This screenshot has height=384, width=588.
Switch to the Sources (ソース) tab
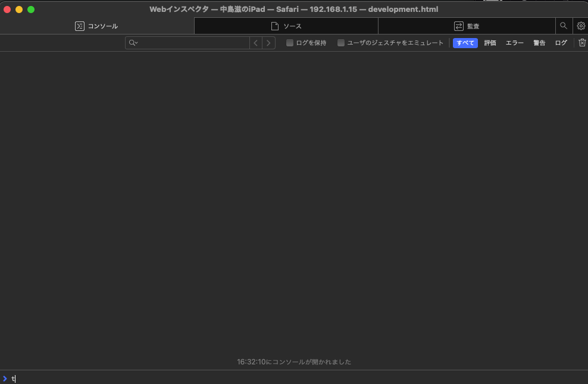(x=286, y=26)
